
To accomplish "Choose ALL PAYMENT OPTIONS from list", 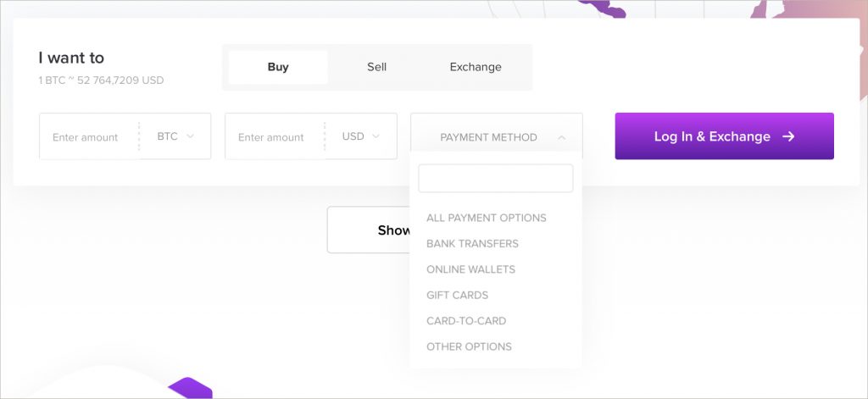I will [486, 218].
